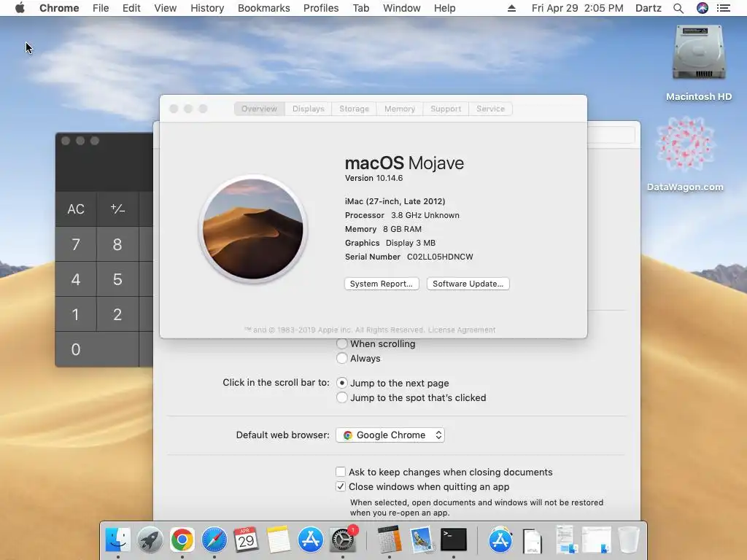Click the 4 key on Calculator
Screen dimensions: 747x560
pyautogui.click(x=76, y=279)
